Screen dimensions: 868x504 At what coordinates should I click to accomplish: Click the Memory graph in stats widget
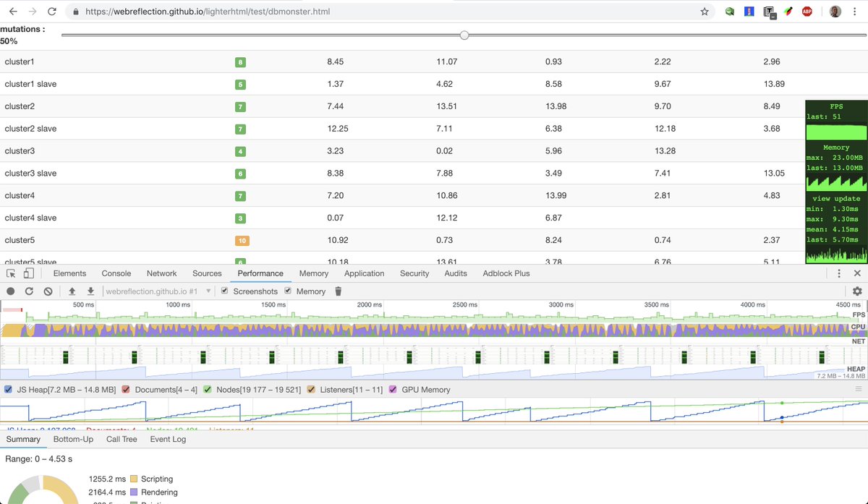coord(836,183)
